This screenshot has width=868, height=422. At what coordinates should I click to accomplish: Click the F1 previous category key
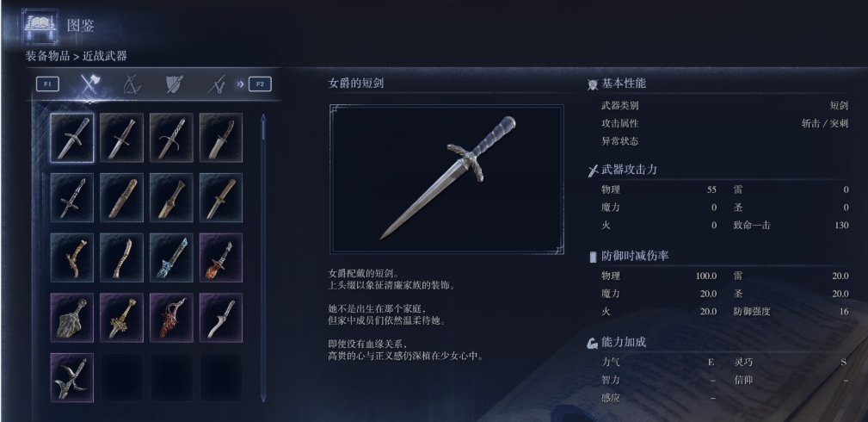[47, 84]
